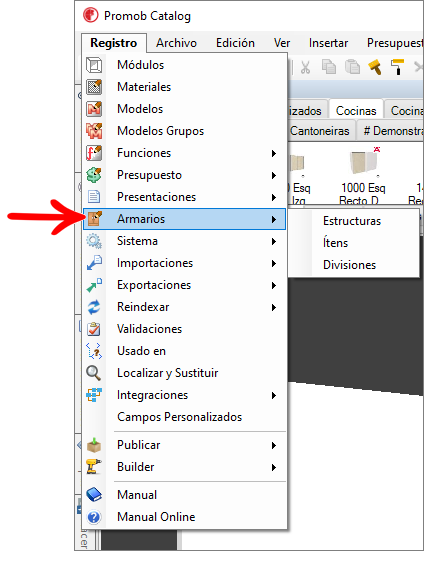Click the Funciones f icon
This screenshot has height=562, width=432.
coord(94,153)
